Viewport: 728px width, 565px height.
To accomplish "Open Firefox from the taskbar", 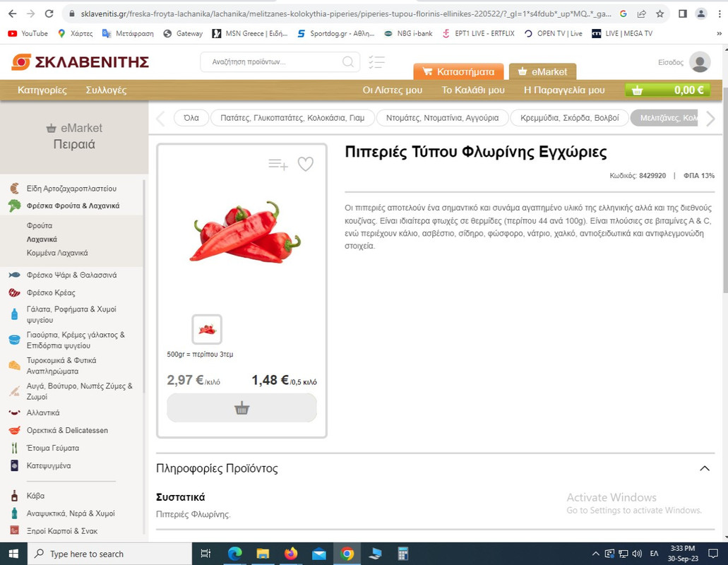I will point(291,554).
